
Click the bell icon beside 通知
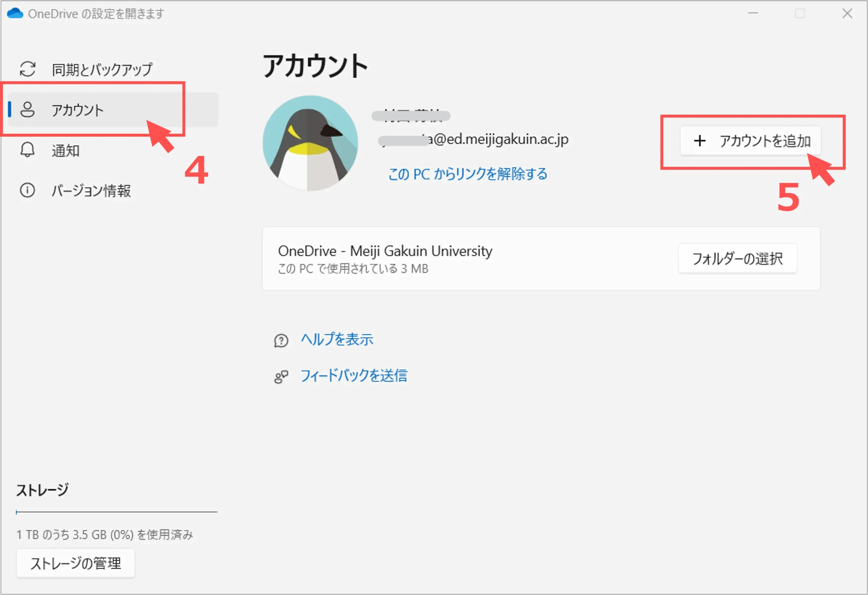point(27,150)
